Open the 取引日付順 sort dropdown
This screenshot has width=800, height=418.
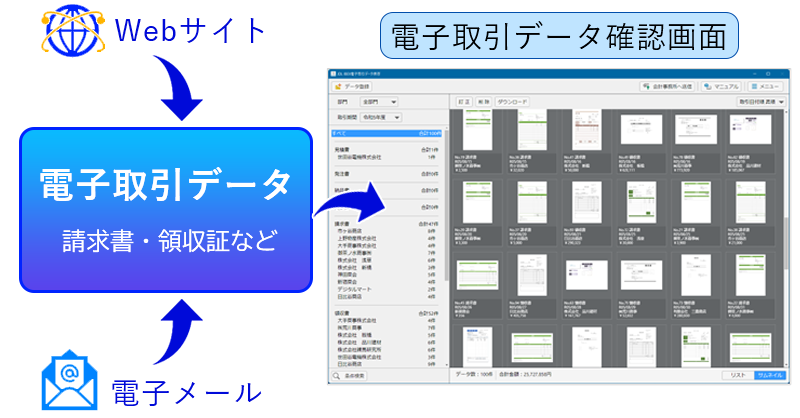click(761, 102)
